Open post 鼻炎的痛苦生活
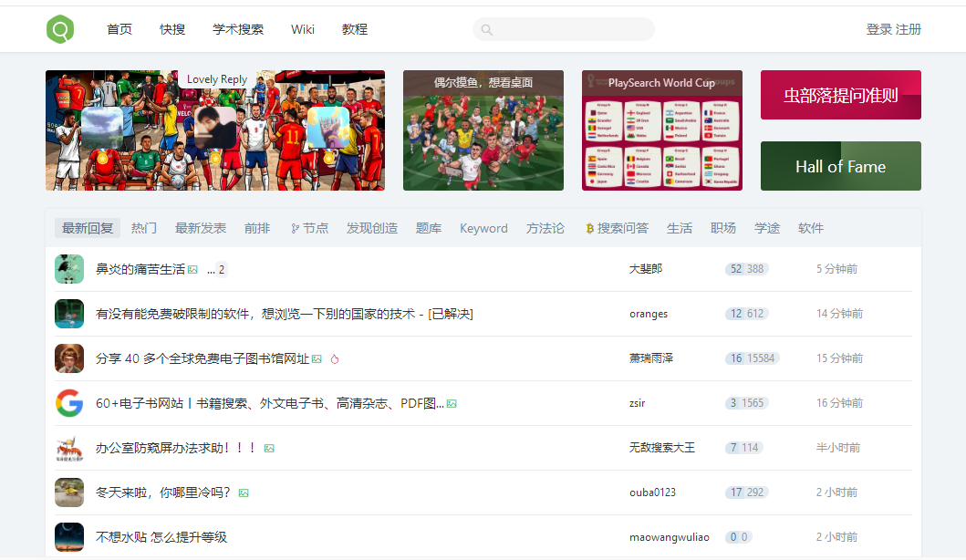The image size is (966, 560). point(140,269)
